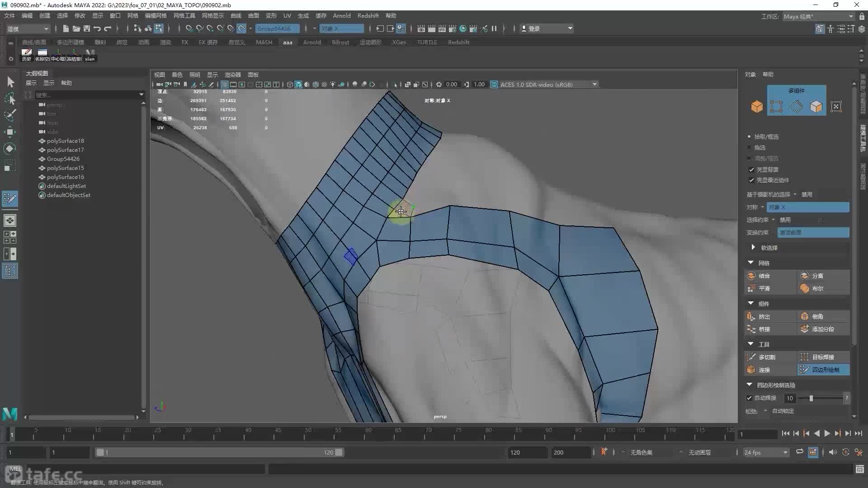Viewport: 868px width, 488px height.
Task: Open the Maya 经典 workspace dropdown
Action: tap(818, 17)
